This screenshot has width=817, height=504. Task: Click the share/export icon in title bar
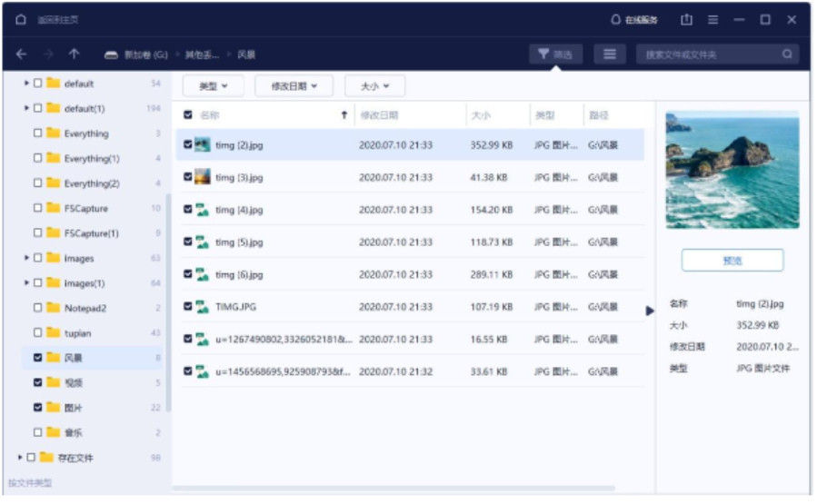[686, 20]
